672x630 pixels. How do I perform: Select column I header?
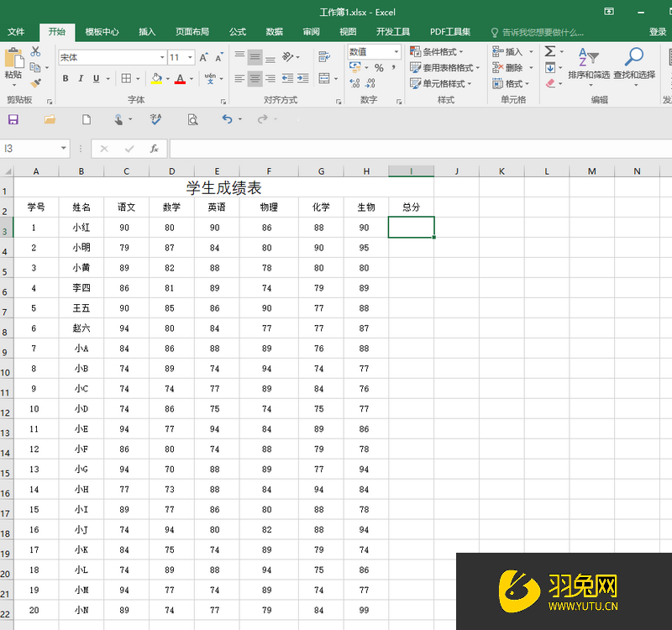pyautogui.click(x=411, y=171)
